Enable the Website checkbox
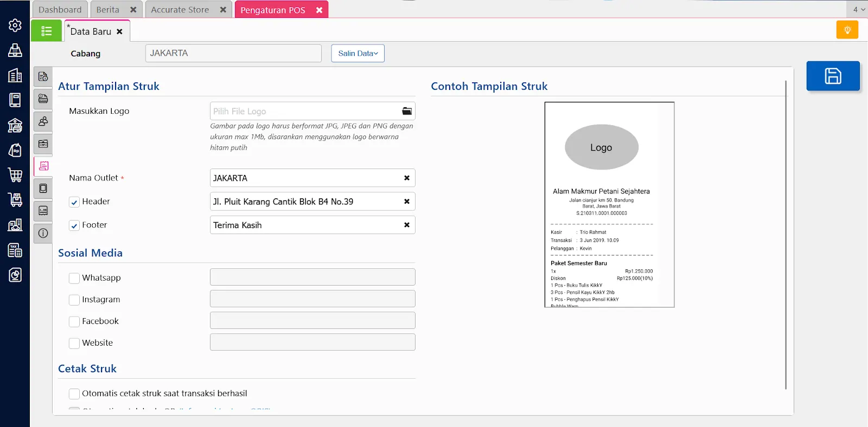Viewport: 868px width, 427px height. tap(74, 343)
